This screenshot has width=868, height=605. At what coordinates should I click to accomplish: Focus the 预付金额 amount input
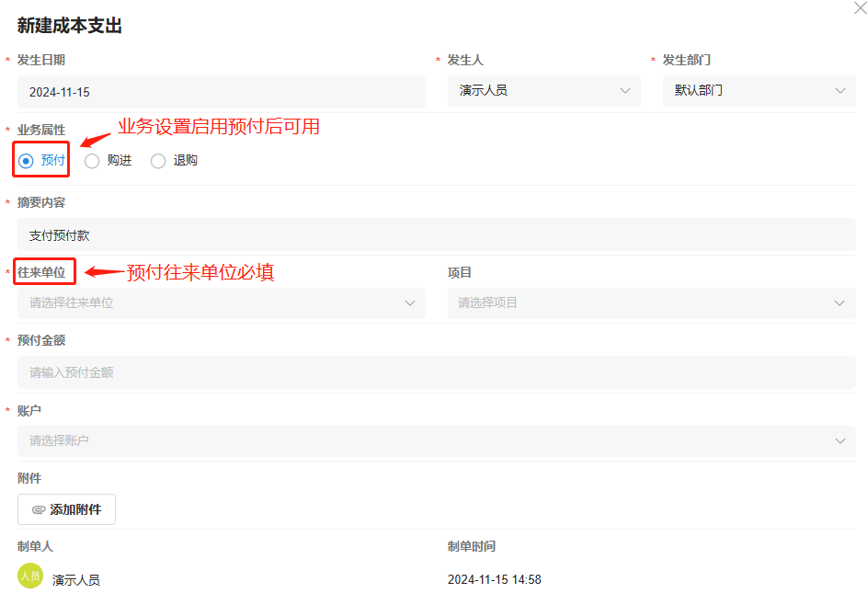[436, 372]
